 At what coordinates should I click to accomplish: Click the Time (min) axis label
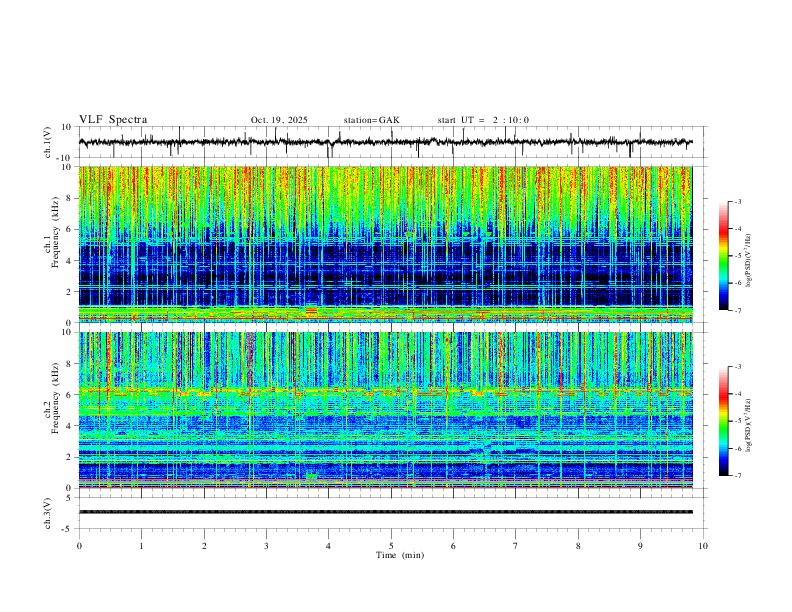click(400, 555)
